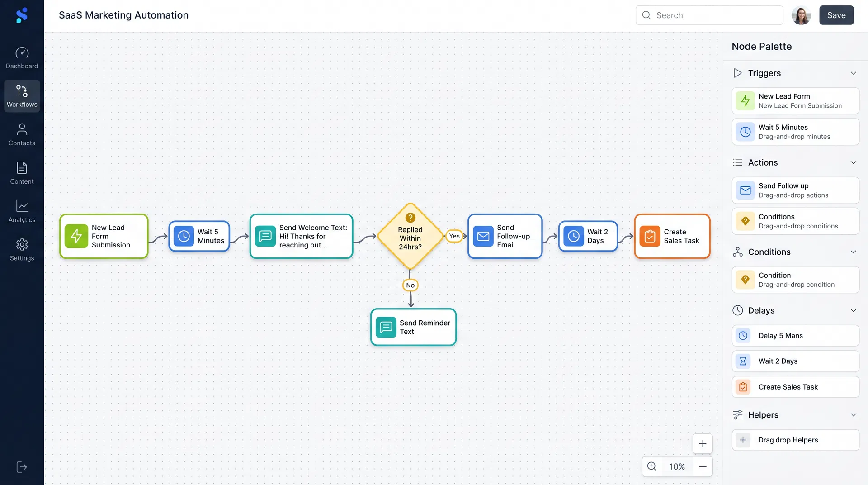Toggle the Yes branch label on condition
The height and width of the screenshot is (485, 868).
point(454,236)
